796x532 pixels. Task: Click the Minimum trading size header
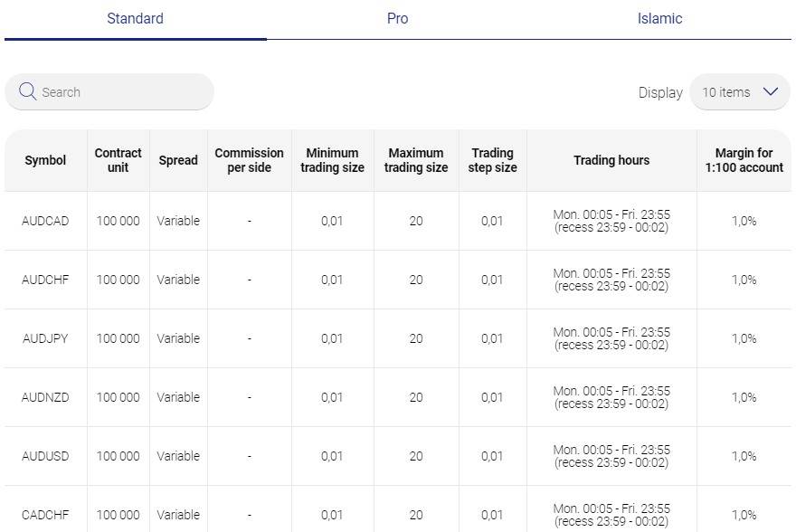[x=332, y=160]
